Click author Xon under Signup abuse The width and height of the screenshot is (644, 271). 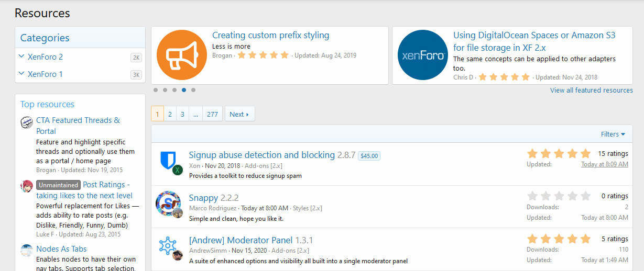pyautogui.click(x=194, y=166)
